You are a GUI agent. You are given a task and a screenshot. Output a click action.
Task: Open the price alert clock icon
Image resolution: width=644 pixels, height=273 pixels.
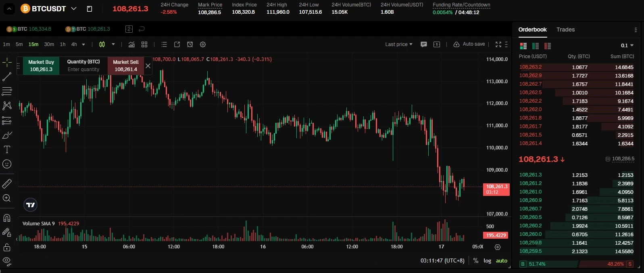(x=190, y=44)
